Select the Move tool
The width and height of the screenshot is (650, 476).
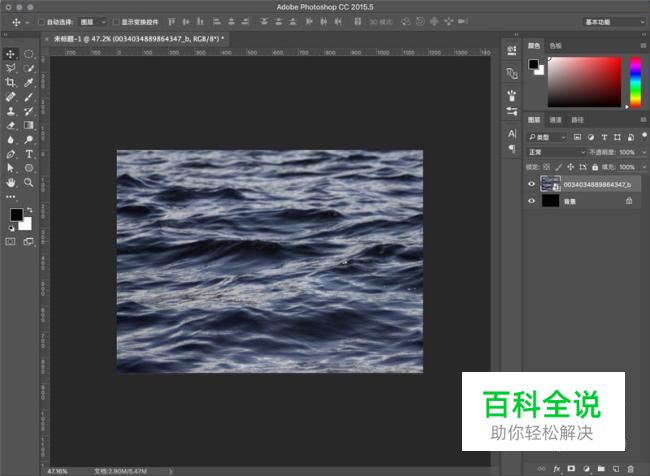tap(11, 54)
